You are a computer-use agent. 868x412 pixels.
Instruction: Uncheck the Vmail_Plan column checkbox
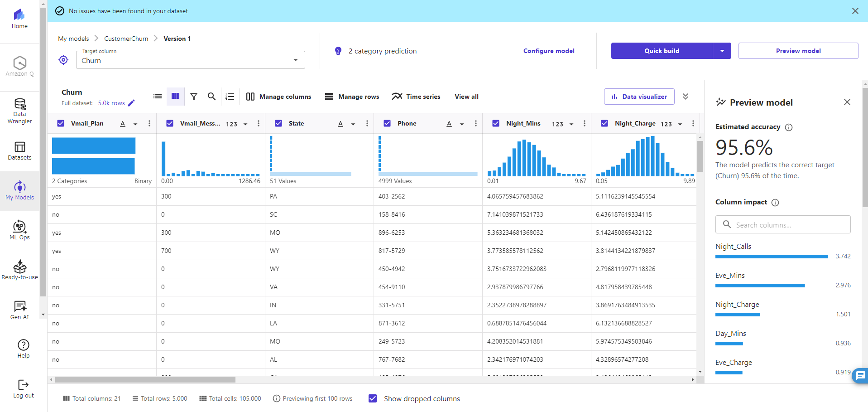61,123
